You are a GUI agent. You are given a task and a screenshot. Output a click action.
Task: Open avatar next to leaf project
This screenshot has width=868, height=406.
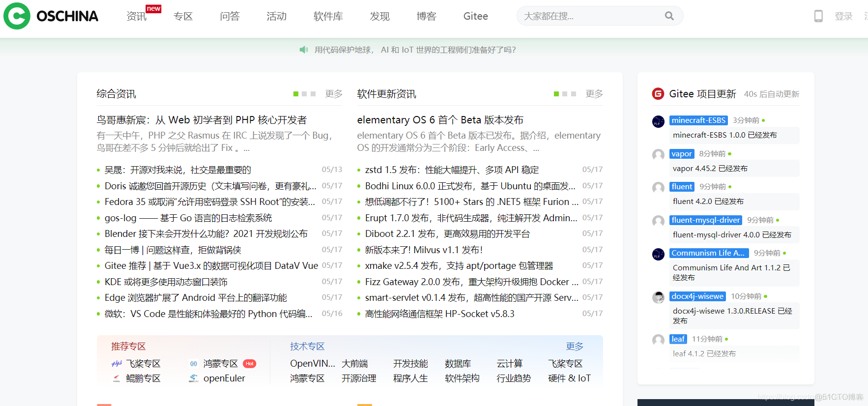tap(658, 340)
